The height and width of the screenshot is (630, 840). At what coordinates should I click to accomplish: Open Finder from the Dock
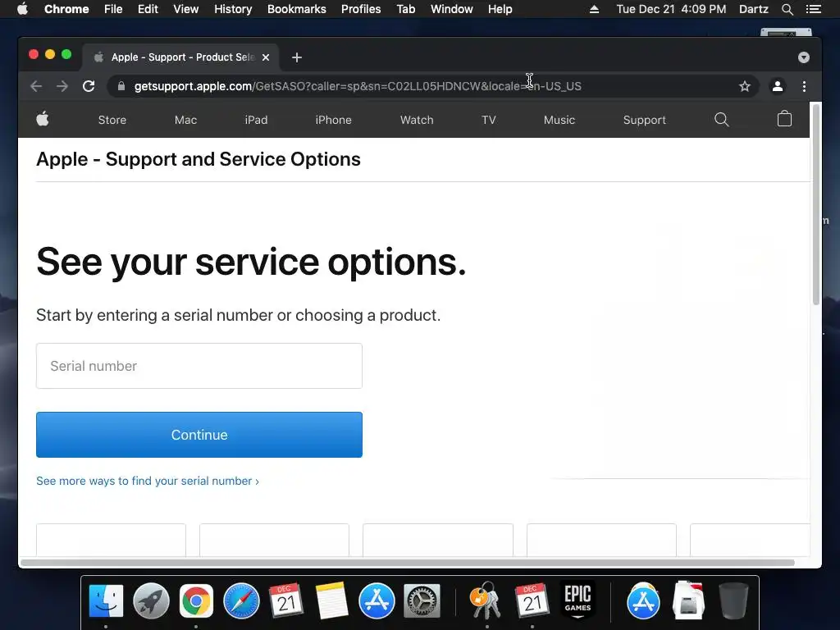(x=106, y=600)
